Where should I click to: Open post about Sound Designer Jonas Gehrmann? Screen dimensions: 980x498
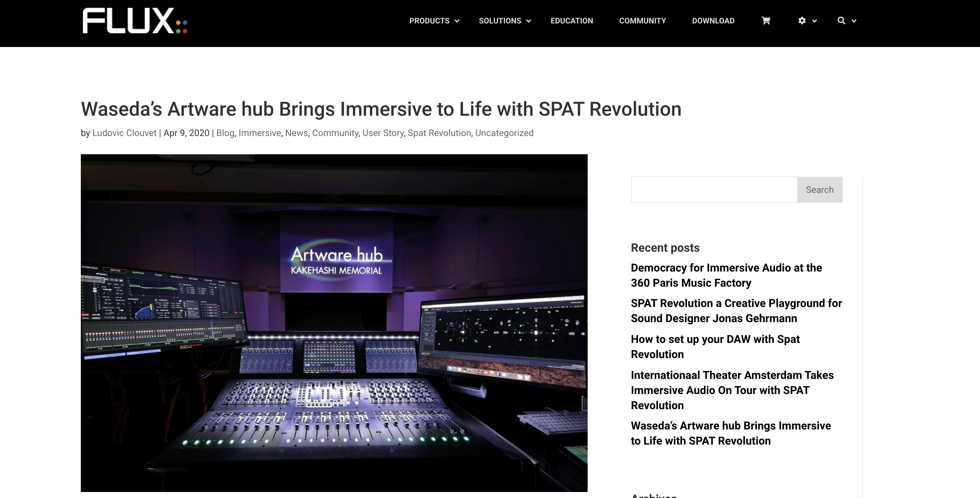click(736, 311)
